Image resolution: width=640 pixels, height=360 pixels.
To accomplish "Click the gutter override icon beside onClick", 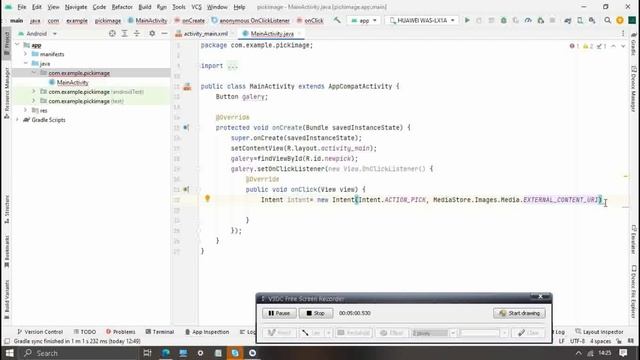I will coord(186,189).
